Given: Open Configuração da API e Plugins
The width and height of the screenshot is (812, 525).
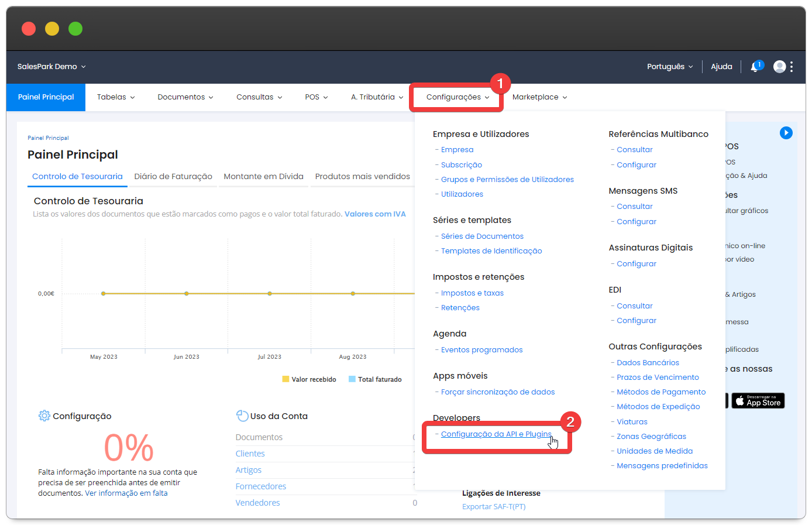Looking at the screenshot, I should pos(496,434).
